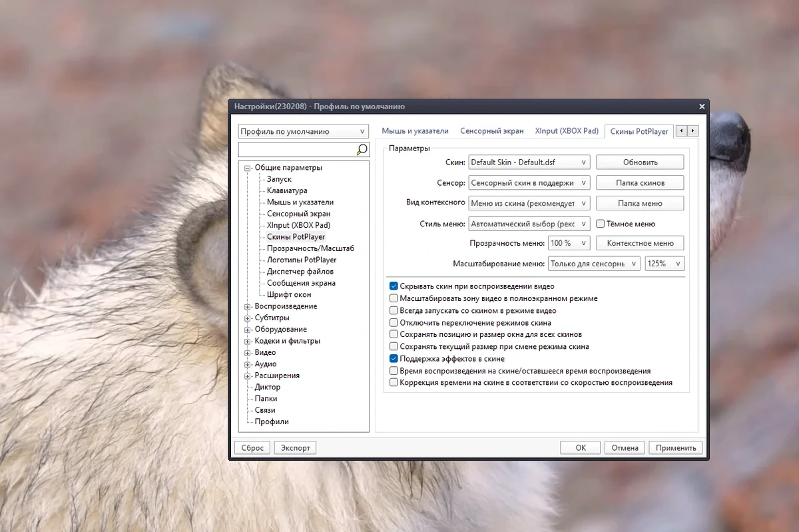Viewport: 799px width, 532px height.
Task: Expand the Субтитры tree node
Action: coord(248,318)
